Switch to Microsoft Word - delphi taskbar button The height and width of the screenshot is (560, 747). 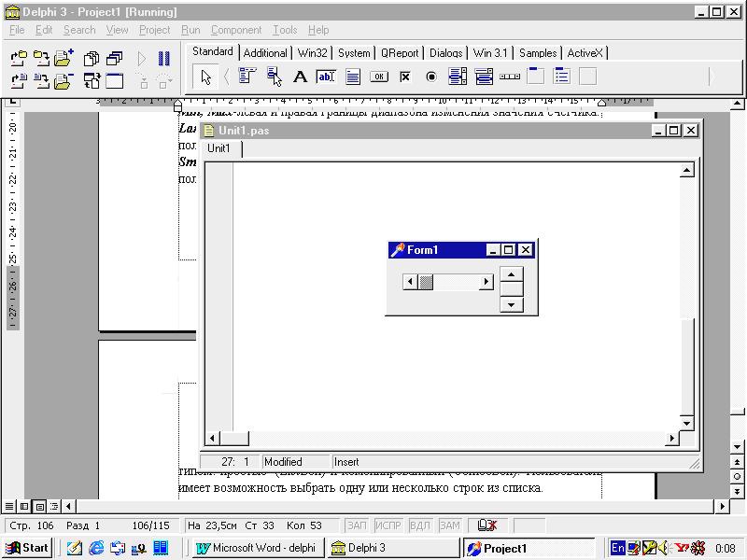point(258,548)
